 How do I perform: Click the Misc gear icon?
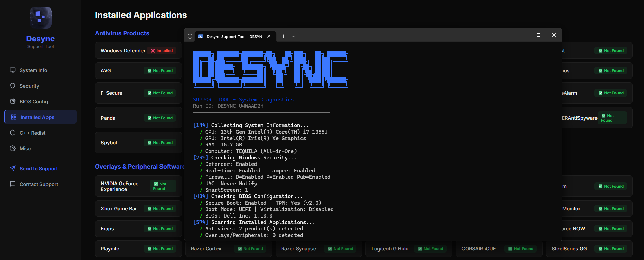13,148
